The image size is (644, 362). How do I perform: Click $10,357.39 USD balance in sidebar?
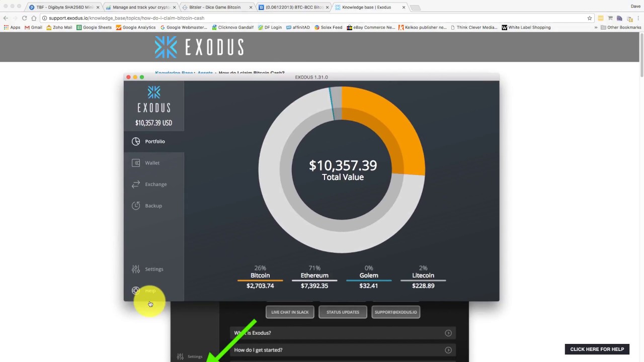153,123
